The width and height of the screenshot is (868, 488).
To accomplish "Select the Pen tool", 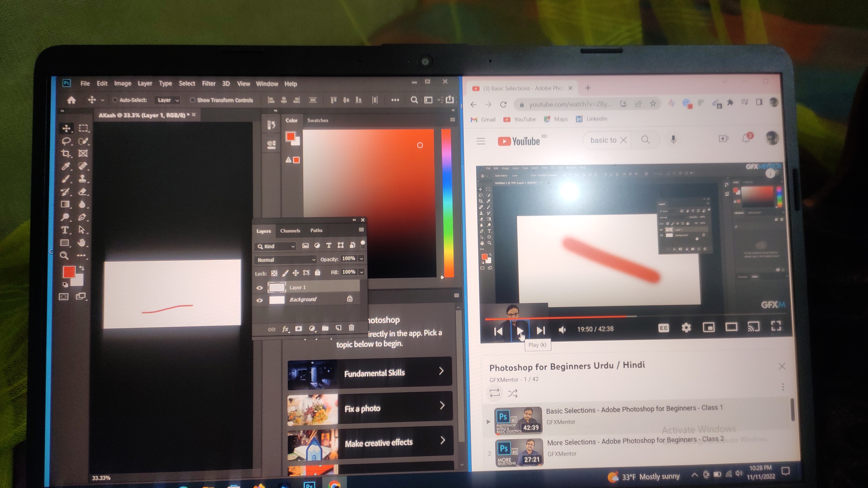I will [x=82, y=217].
